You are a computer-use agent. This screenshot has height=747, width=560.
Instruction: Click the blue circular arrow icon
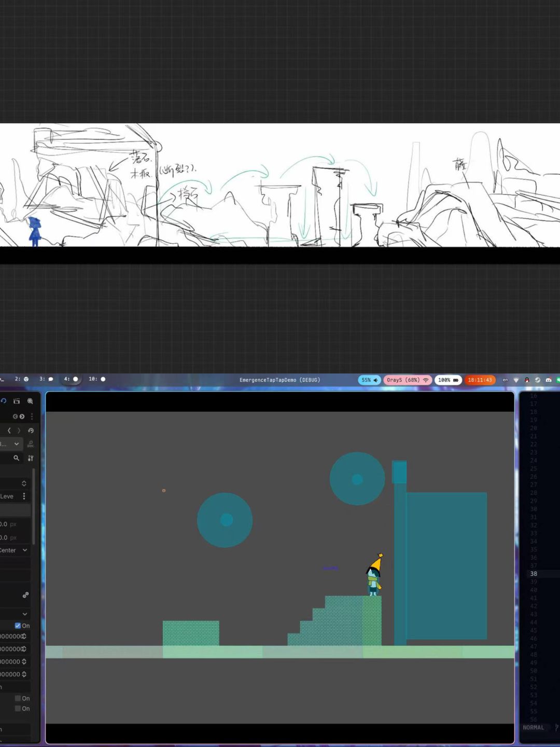point(4,401)
